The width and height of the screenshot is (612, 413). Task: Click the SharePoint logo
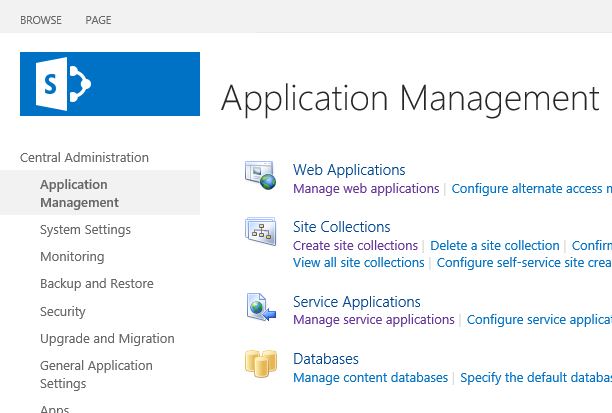(109, 84)
